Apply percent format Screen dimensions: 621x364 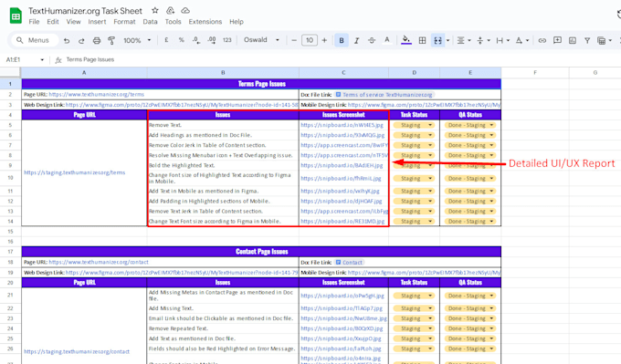[182, 40]
